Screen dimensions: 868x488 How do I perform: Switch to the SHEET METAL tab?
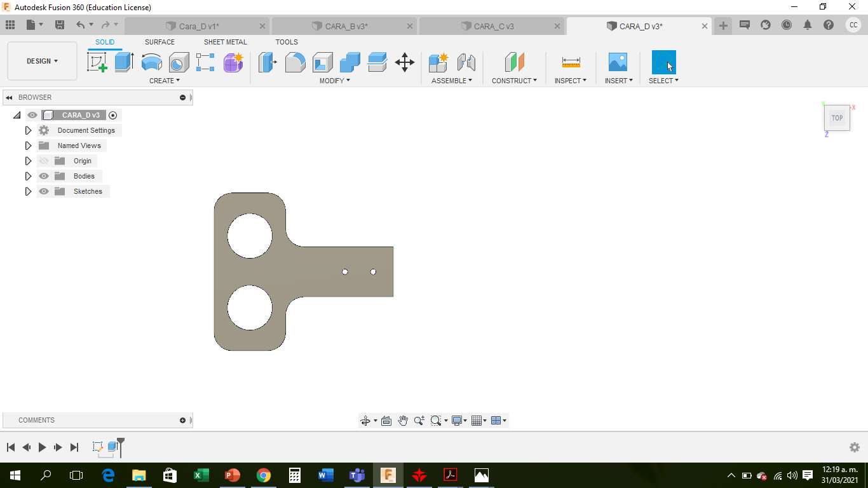pyautogui.click(x=226, y=42)
